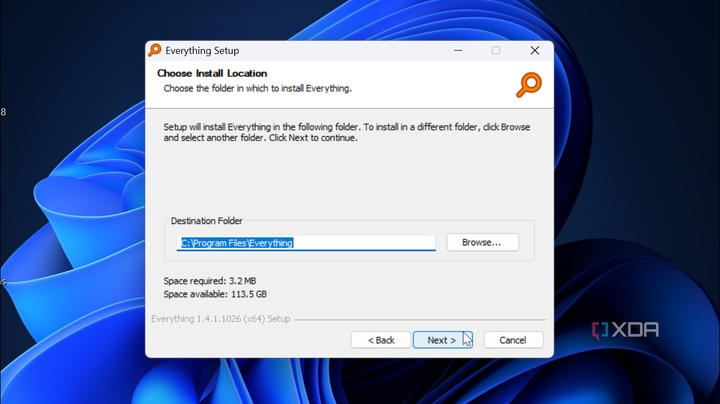
Task: Click the Everything magnifier icon in title bar
Action: coord(155,50)
